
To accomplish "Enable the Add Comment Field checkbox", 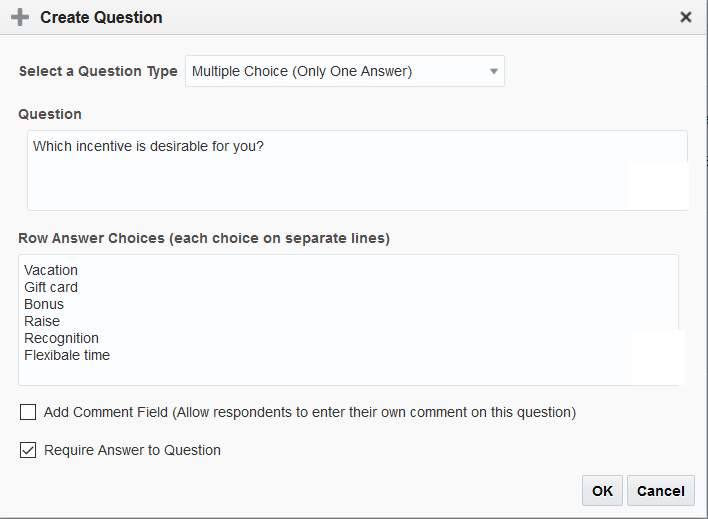I will coord(28,412).
